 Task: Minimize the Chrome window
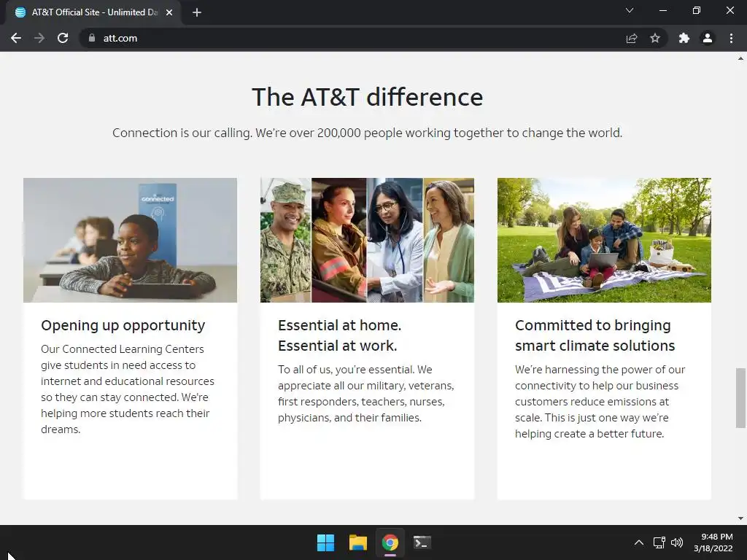pyautogui.click(x=662, y=10)
